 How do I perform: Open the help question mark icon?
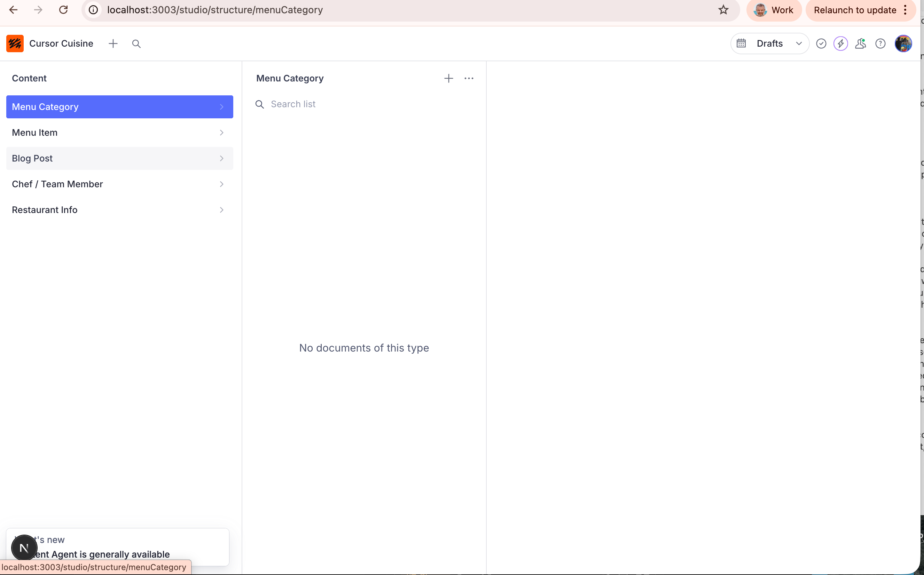tap(880, 44)
